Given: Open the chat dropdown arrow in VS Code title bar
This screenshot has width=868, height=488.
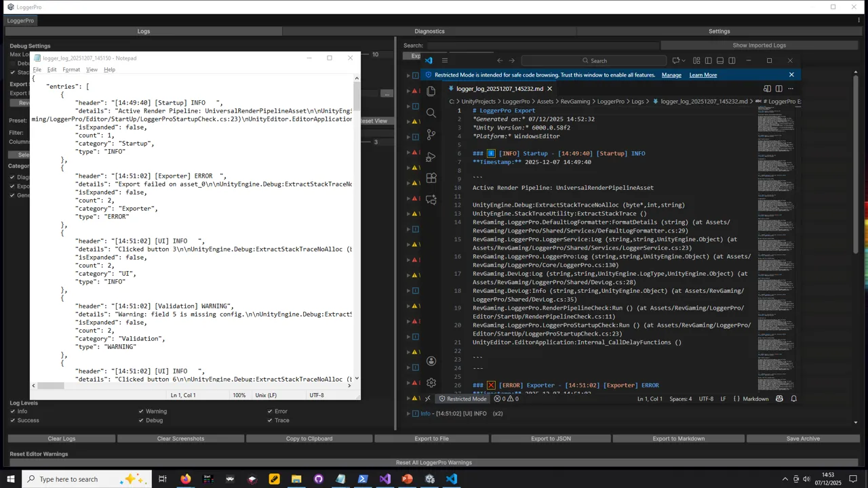Looking at the screenshot, I should point(683,60).
